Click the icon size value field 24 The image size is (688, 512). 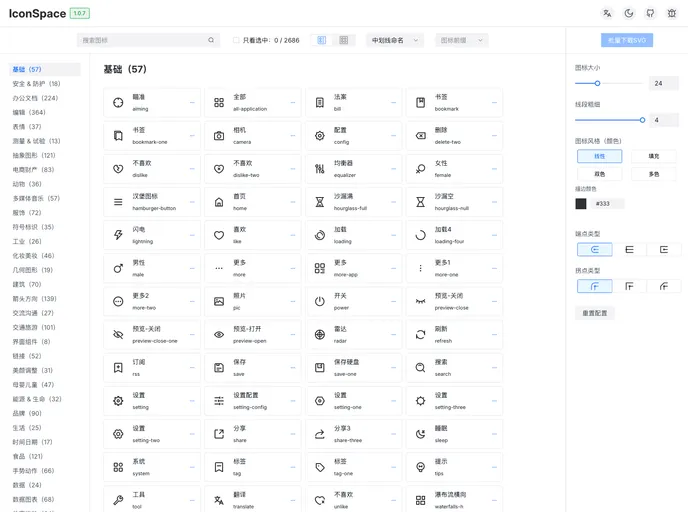click(663, 83)
